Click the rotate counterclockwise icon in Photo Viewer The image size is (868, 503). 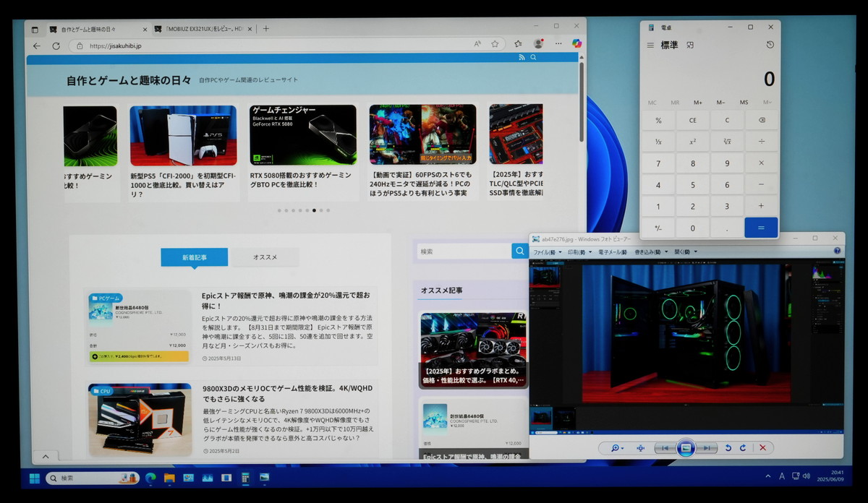728,448
